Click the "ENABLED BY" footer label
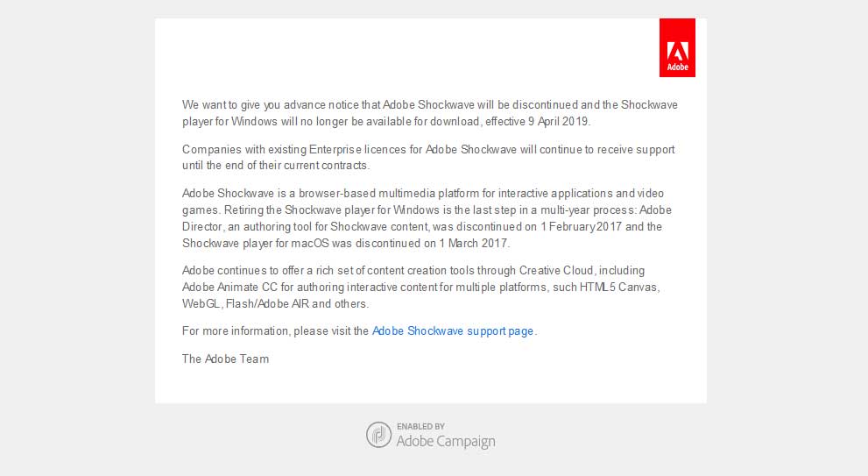Image resolution: width=868 pixels, height=476 pixels. click(x=420, y=426)
